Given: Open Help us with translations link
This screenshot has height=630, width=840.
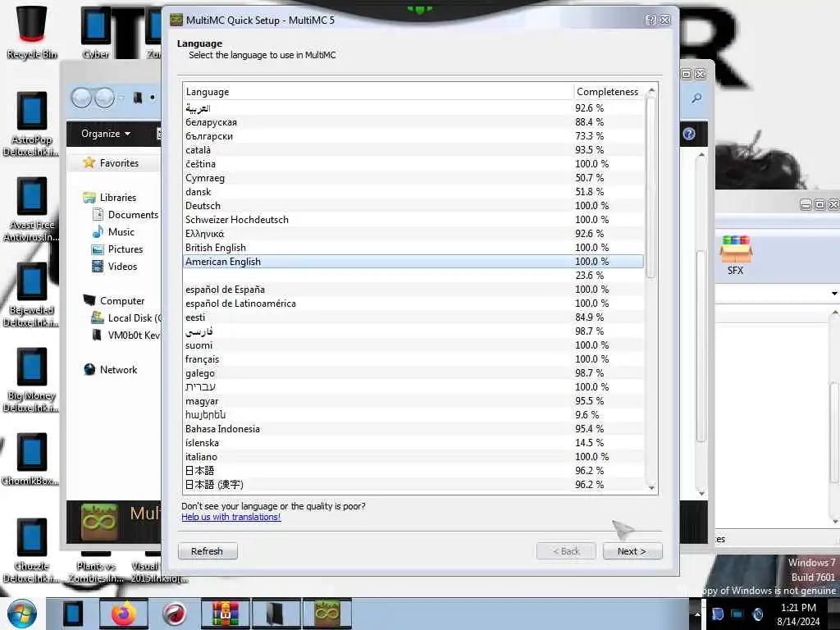Looking at the screenshot, I should pyautogui.click(x=231, y=517).
